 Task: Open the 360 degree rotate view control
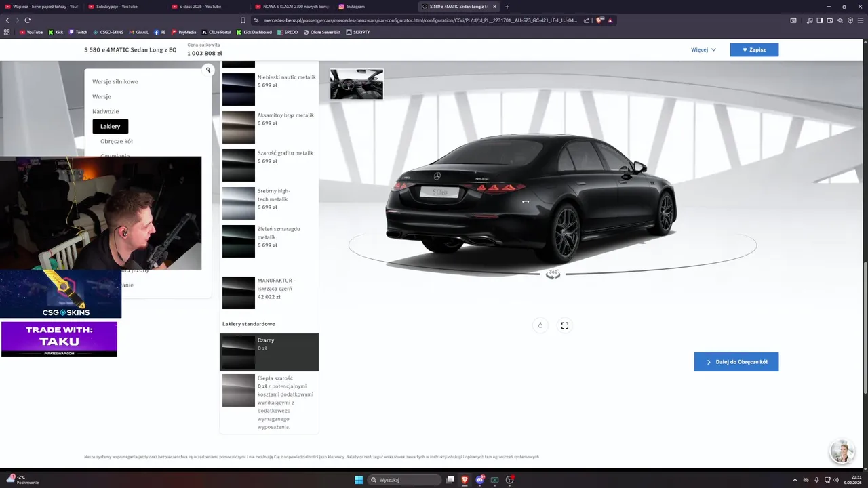click(x=553, y=273)
